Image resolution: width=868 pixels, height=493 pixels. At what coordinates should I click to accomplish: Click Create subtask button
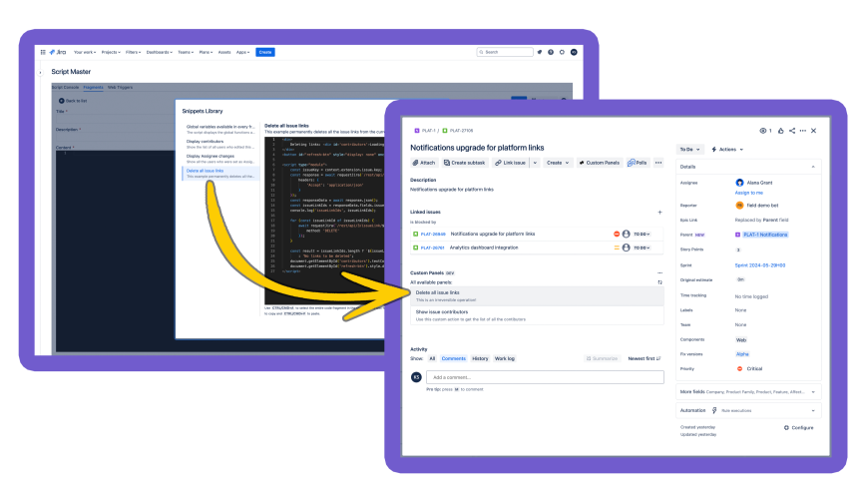(x=465, y=163)
